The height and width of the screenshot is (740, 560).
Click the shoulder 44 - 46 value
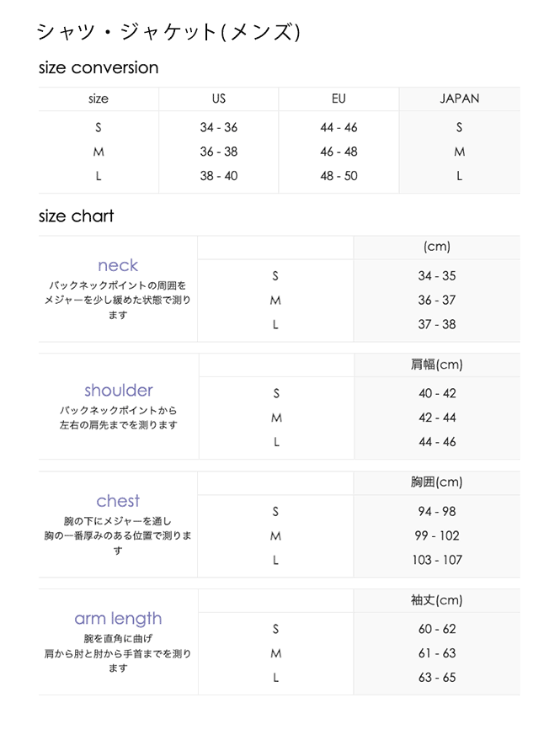click(437, 442)
